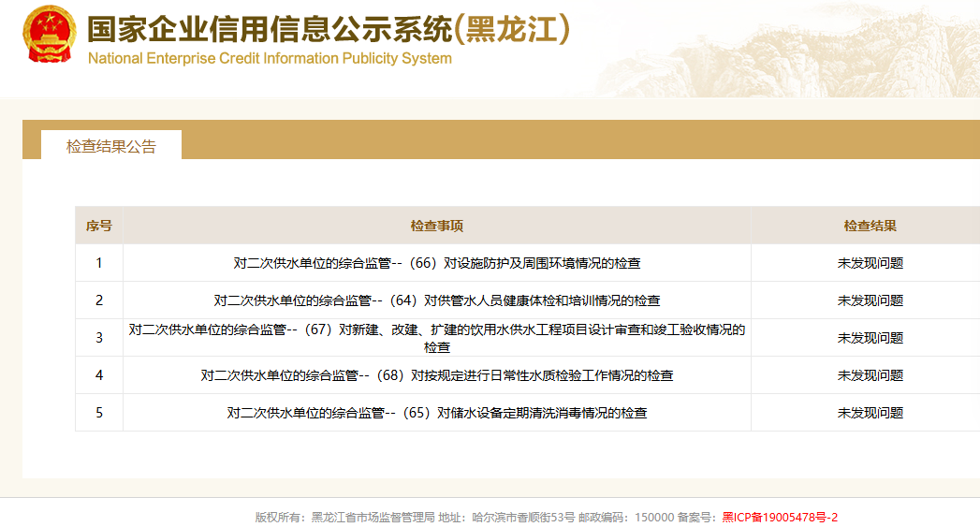
Task: Click the 未发现问题 result in row 3
Action: pos(870,338)
